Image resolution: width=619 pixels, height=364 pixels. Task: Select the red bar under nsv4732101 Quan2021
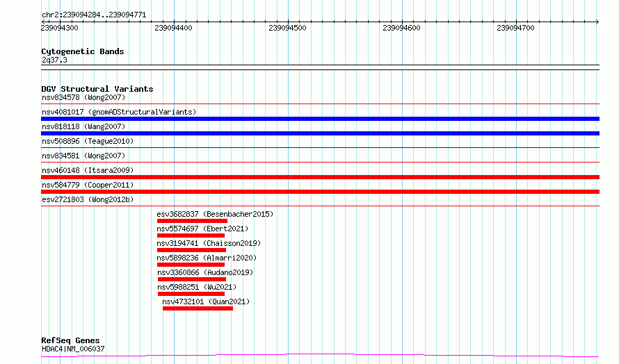pos(198,308)
